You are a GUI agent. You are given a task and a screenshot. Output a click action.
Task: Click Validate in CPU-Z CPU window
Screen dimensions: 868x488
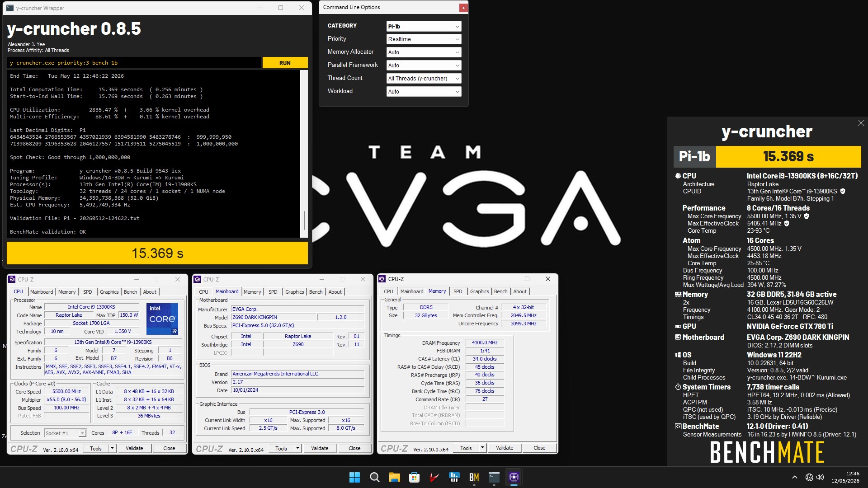tap(134, 448)
